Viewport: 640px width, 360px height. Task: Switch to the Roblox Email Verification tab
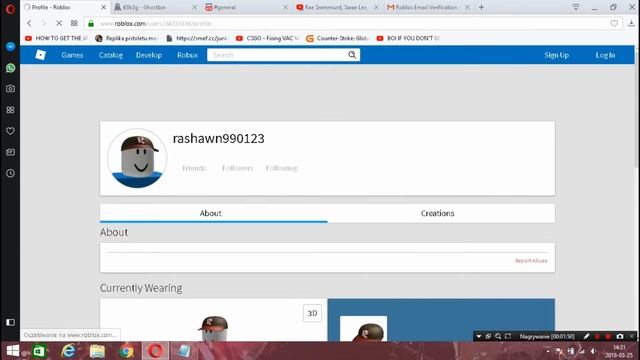coord(427,7)
